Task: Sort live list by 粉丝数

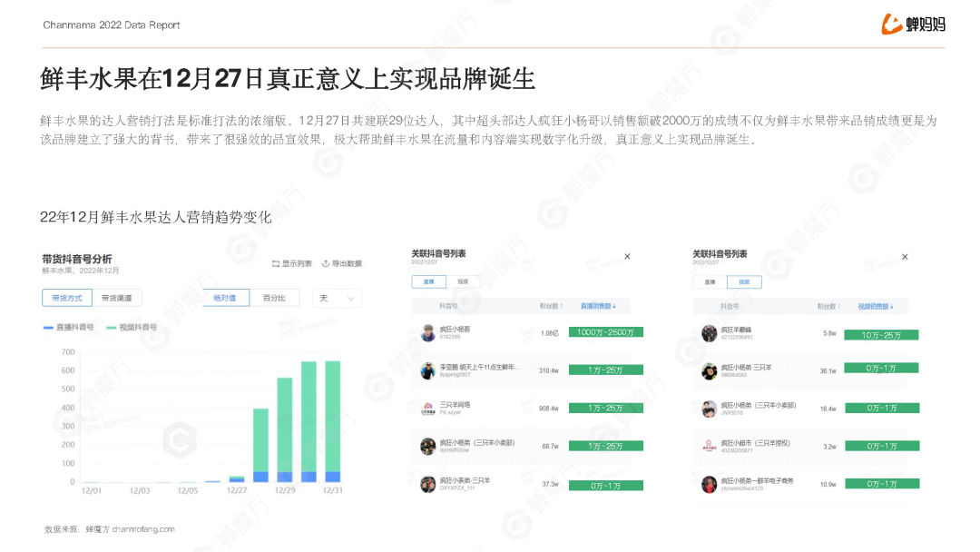Action: point(552,306)
